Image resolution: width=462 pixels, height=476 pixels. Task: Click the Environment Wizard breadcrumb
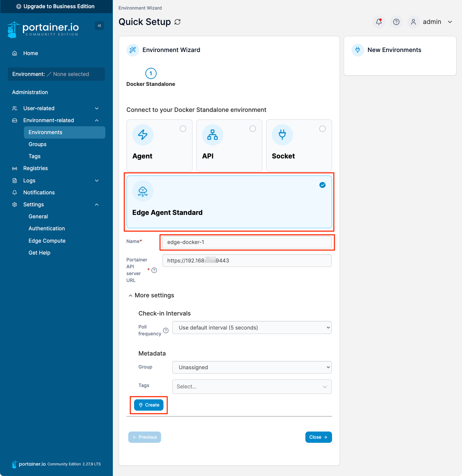(x=140, y=8)
